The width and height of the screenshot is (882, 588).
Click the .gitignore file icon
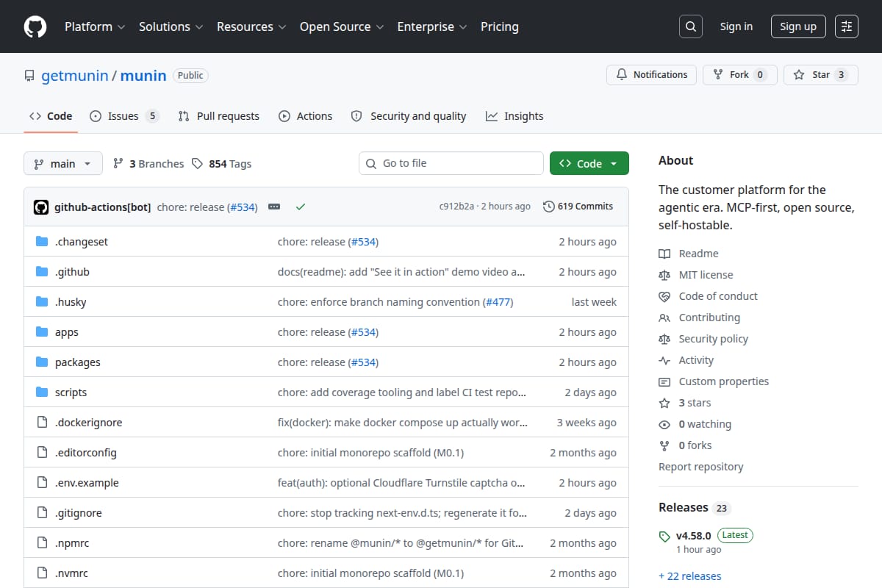pos(42,513)
